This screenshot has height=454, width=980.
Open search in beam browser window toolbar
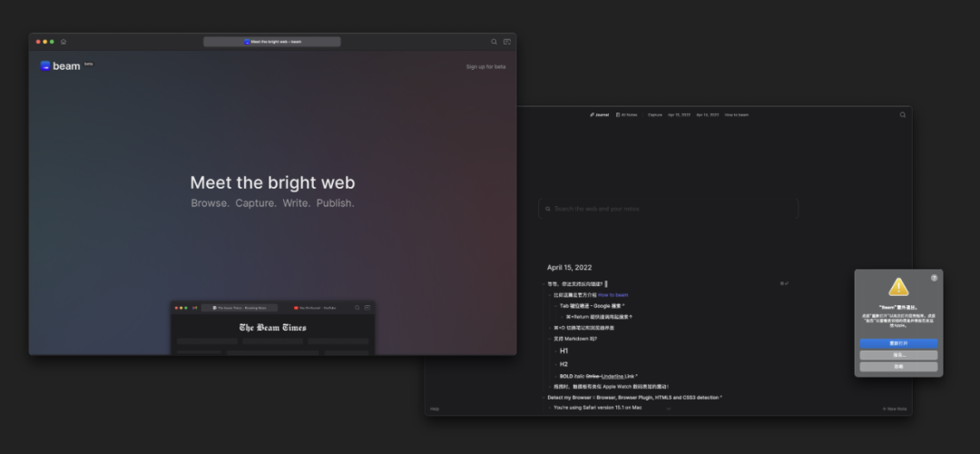tap(494, 42)
